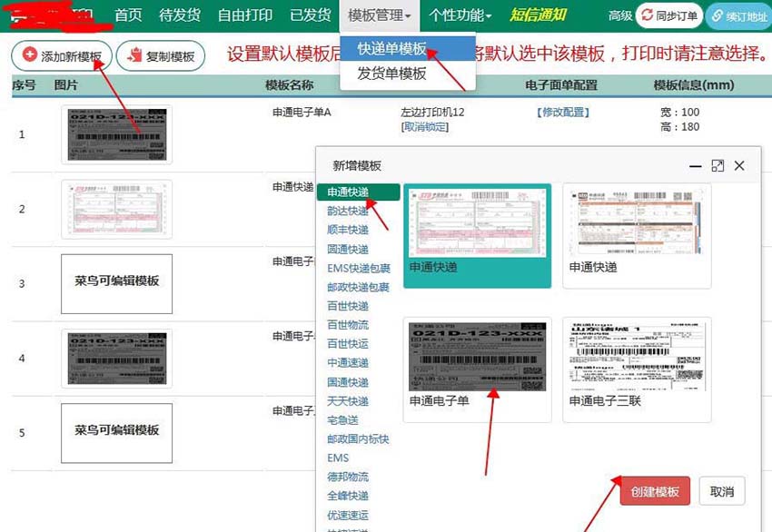Click the 电子面单配置 column header
Image resolution: width=772 pixels, height=532 pixels.
(561, 85)
